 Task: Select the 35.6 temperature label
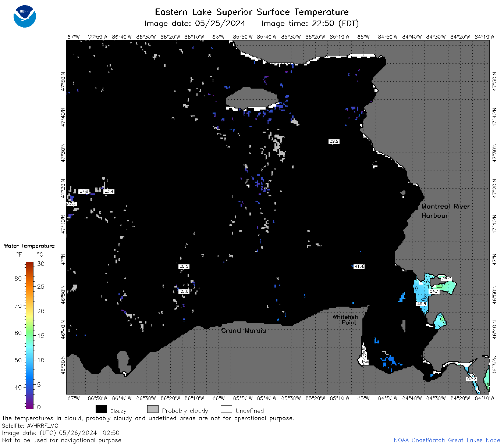point(184,291)
